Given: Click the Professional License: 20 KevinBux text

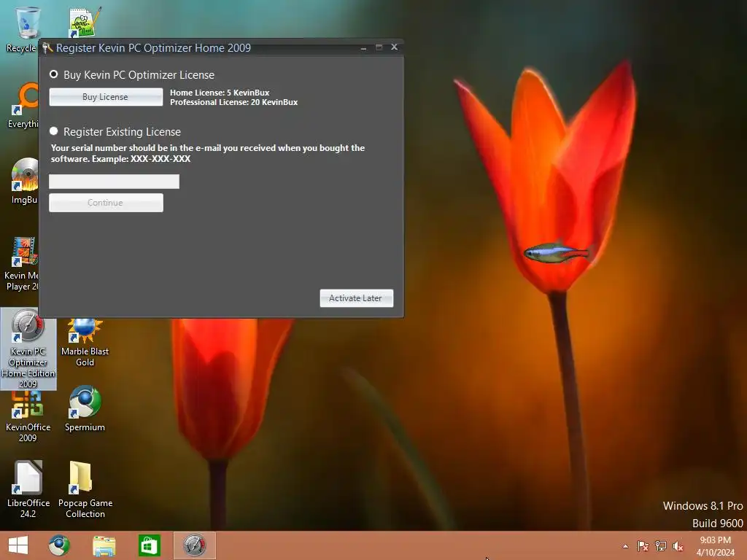Looking at the screenshot, I should tap(234, 102).
